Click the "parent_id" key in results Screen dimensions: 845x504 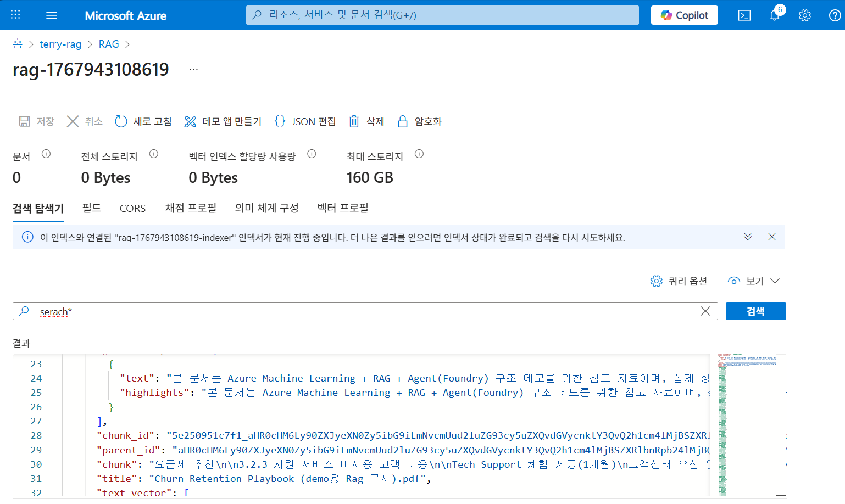pyautogui.click(x=128, y=450)
